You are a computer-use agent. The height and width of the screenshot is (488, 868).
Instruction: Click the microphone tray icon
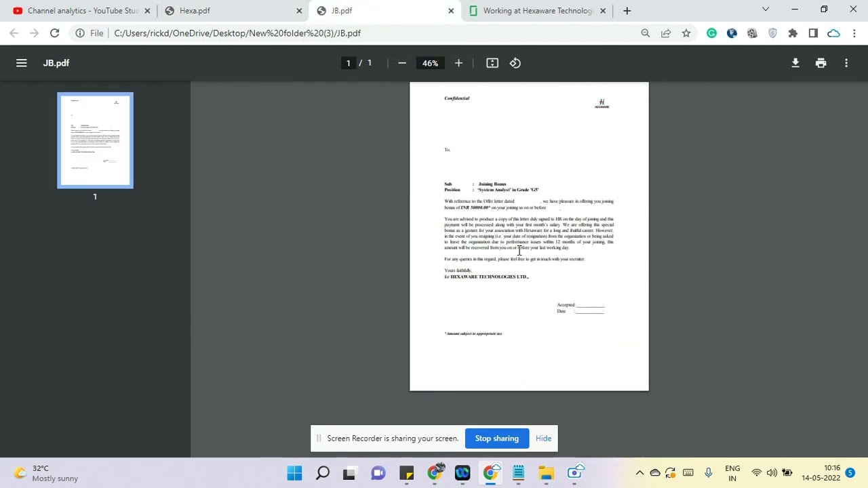coord(708,473)
